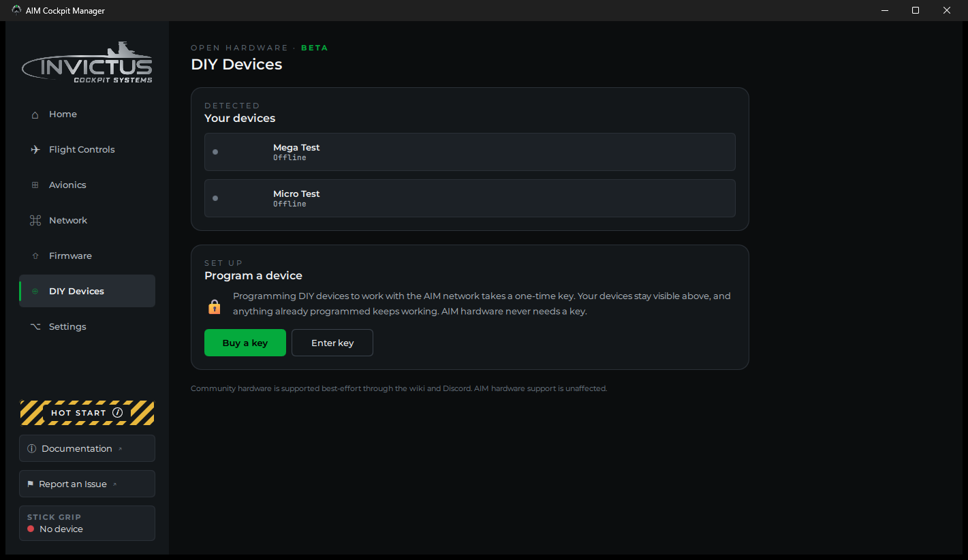Open Avionics via its grid icon
968x560 pixels.
35,185
